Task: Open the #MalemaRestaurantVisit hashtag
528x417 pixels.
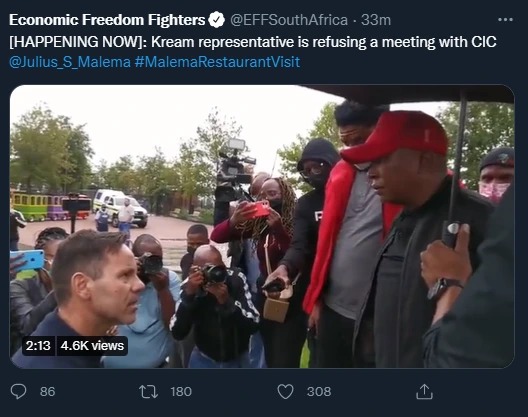Action: pyautogui.click(x=217, y=62)
